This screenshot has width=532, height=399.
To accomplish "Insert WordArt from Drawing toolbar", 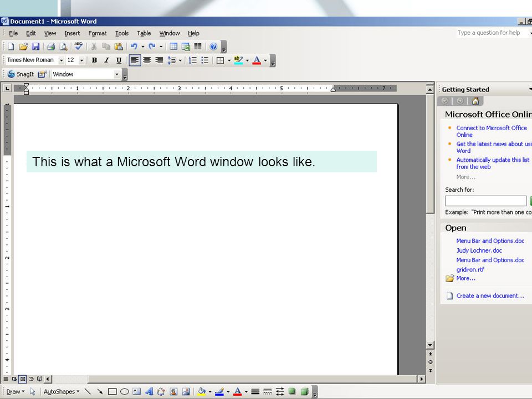I will (x=149, y=392).
